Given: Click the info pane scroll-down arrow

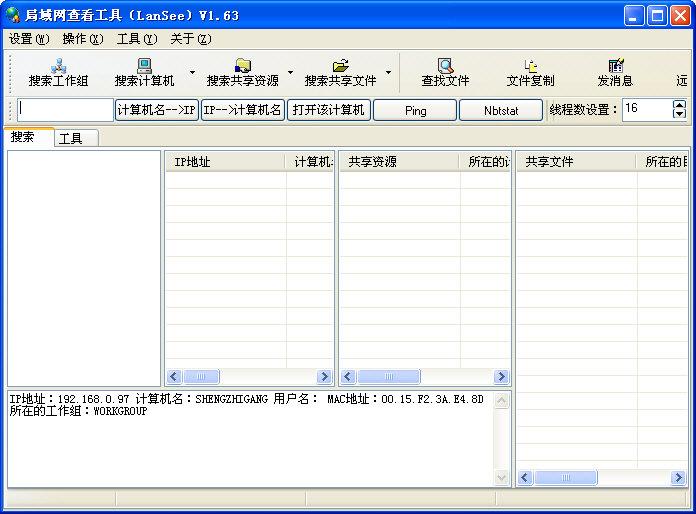Looking at the screenshot, I should point(502,478).
